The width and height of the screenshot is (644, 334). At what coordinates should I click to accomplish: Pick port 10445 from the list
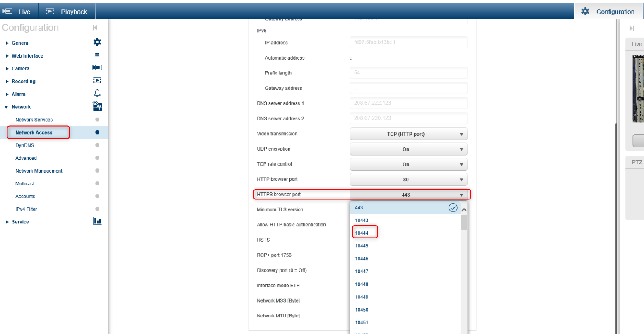tap(405, 246)
